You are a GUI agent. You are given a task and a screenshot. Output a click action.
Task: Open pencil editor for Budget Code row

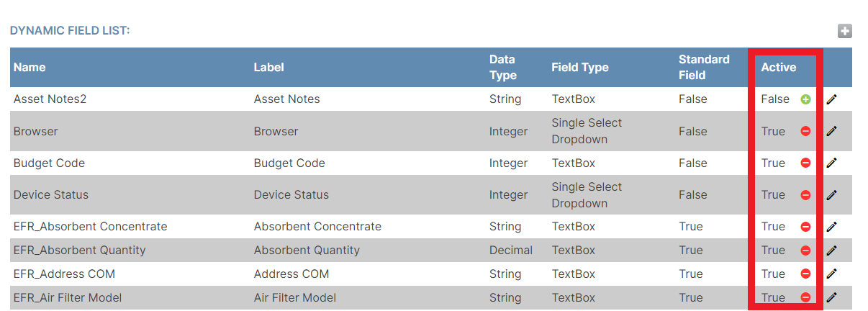(x=832, y=163)
